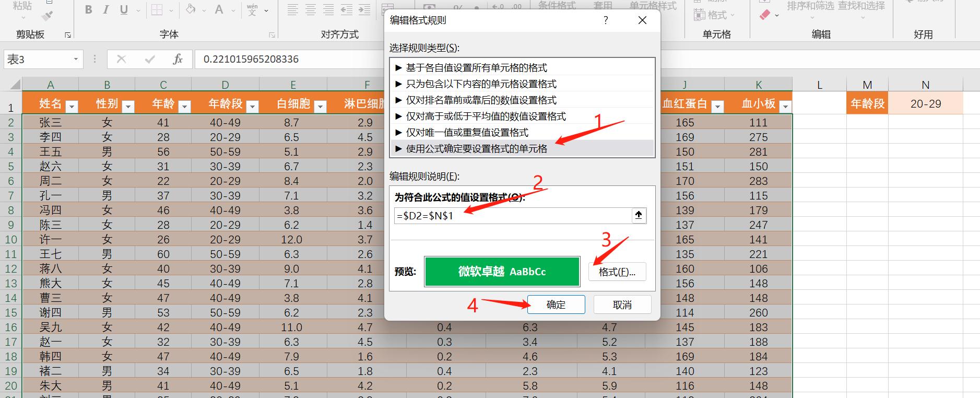Open the font color dropdown arrow
The image size is (980, 398).
pos(233,10)
